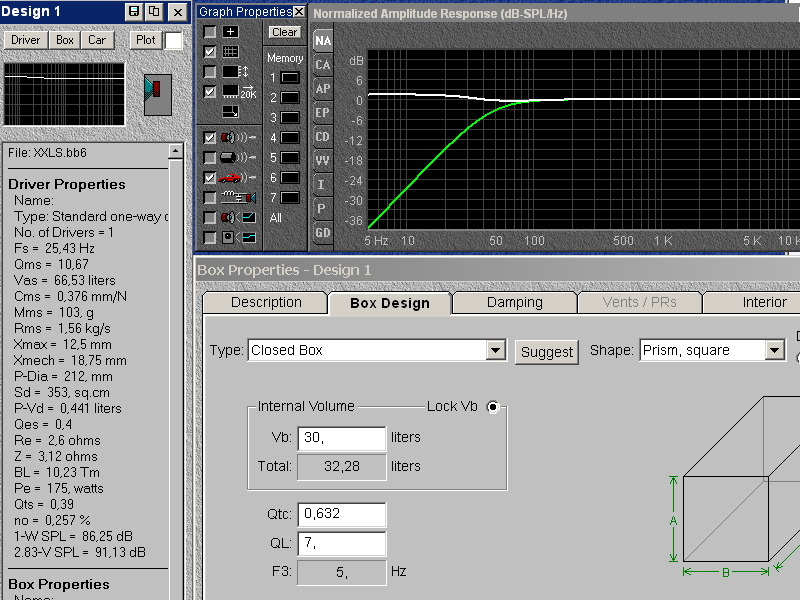Click the Clear button in Graph Properties
This screenshot has height=600, width=800.
tap(285, 32)
